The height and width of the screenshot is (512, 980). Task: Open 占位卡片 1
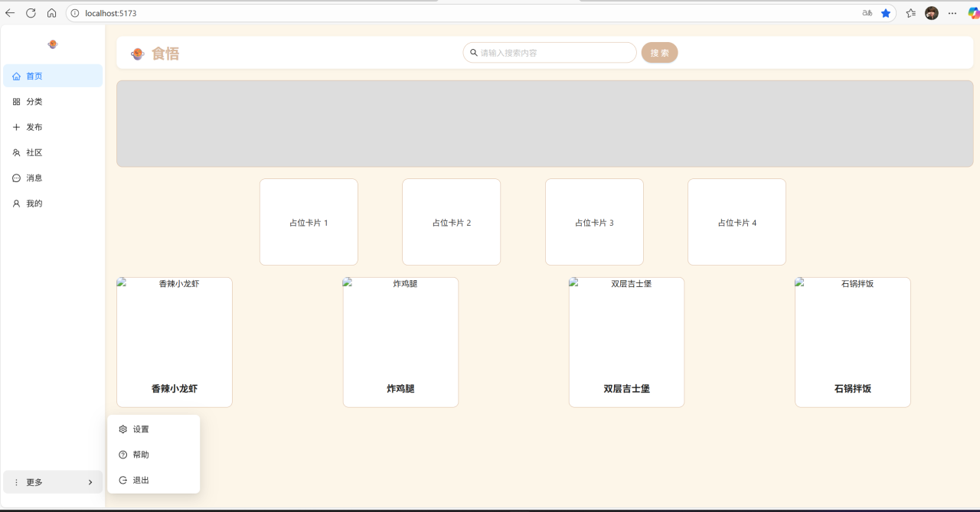click(309, 222)
